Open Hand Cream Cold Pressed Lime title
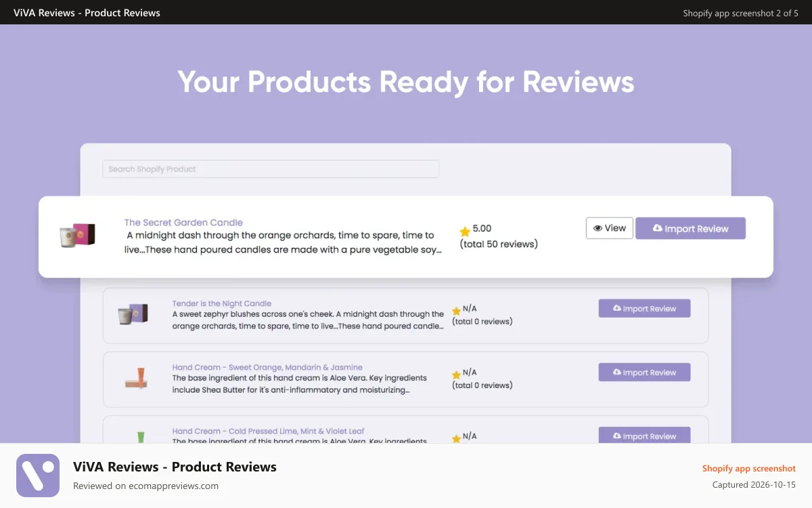Viewport: 812px width, 508px height. 268,431
